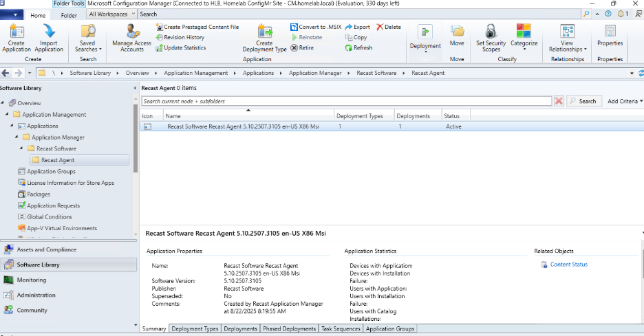The width and height of the screenshot is (644, 336).
Task: Switch to the Summary bottom tab
Action: 154,328
